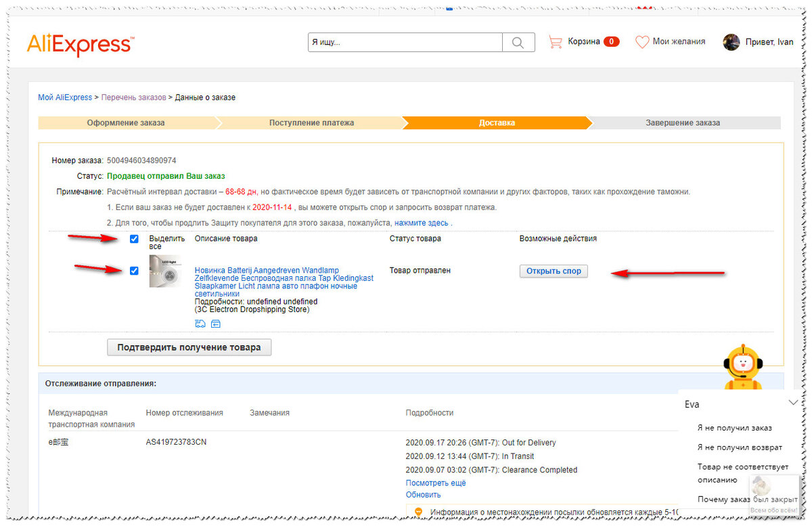The width and height of the screenshot is (812, 526).
Task: Click 'Товар отправлен' status text
Action: (420, 271)
